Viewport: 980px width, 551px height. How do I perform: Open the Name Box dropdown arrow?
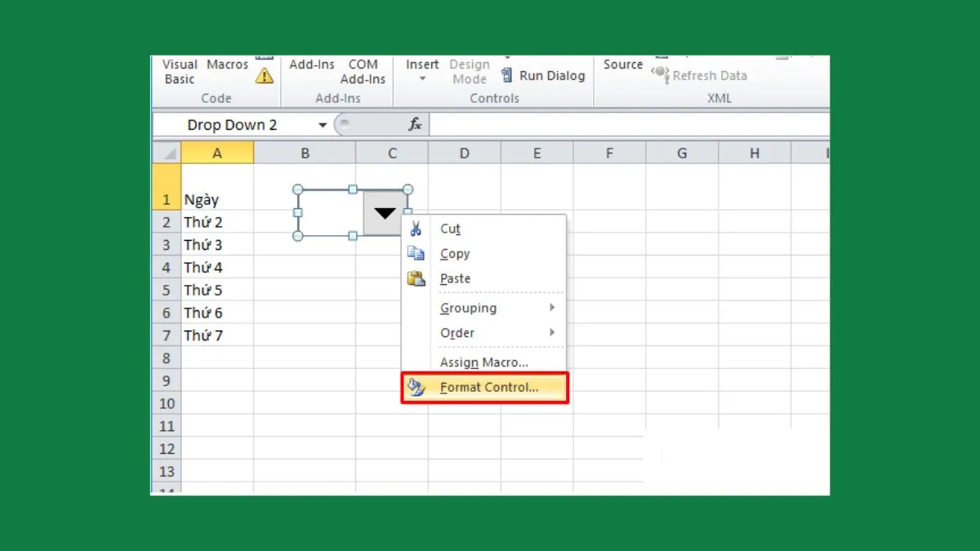click(x=323, y=125)
